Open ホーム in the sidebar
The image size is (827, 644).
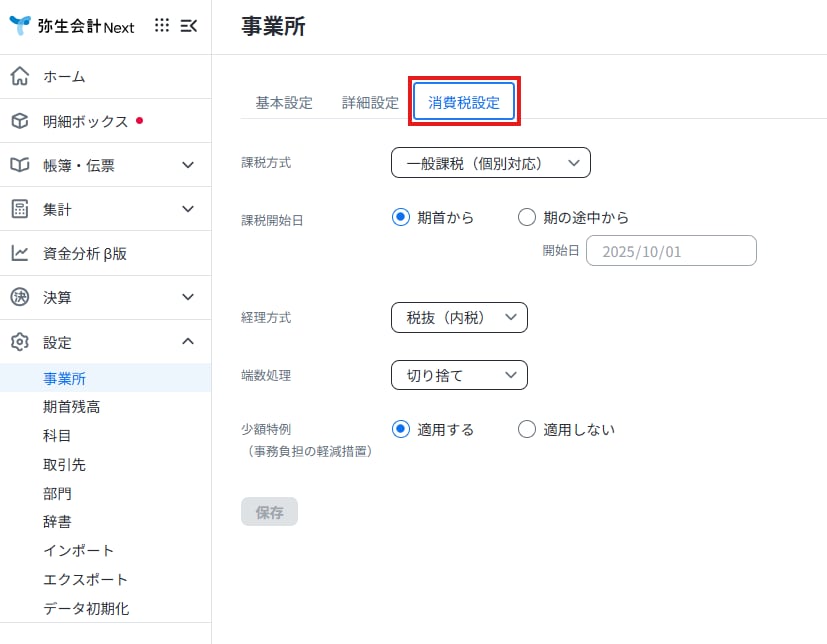(105, 76)
